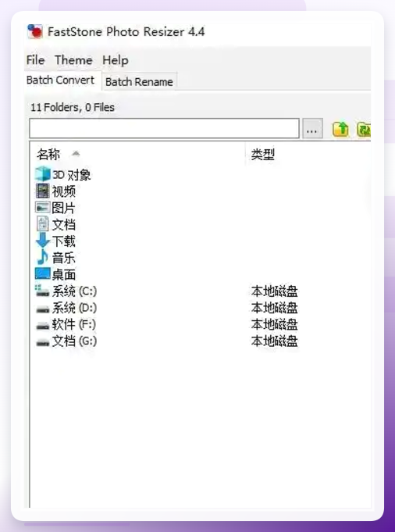The width and height of the screenshot is (395, 532).
Task: Select the 系统 (D:) drive name
Action: pyautogui.click(x=75, y=308)
